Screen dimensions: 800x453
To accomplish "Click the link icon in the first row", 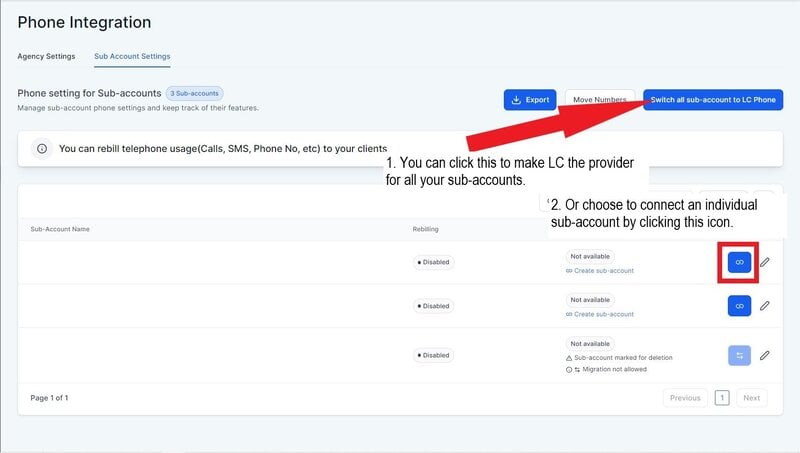I will [739, 262].
